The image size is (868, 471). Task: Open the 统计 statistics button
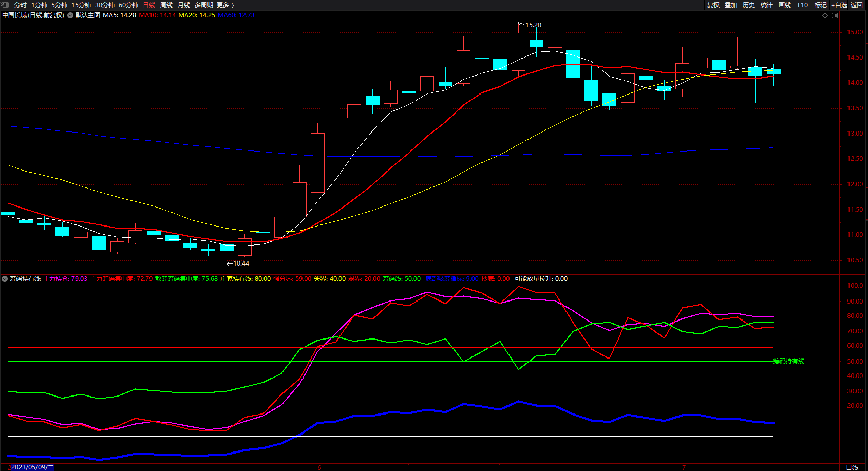coord(767,5)
